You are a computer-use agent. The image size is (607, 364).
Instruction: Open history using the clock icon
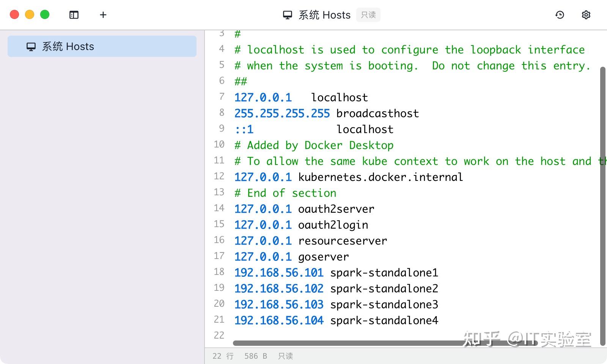pyautogui.click(x=560, y=15)
